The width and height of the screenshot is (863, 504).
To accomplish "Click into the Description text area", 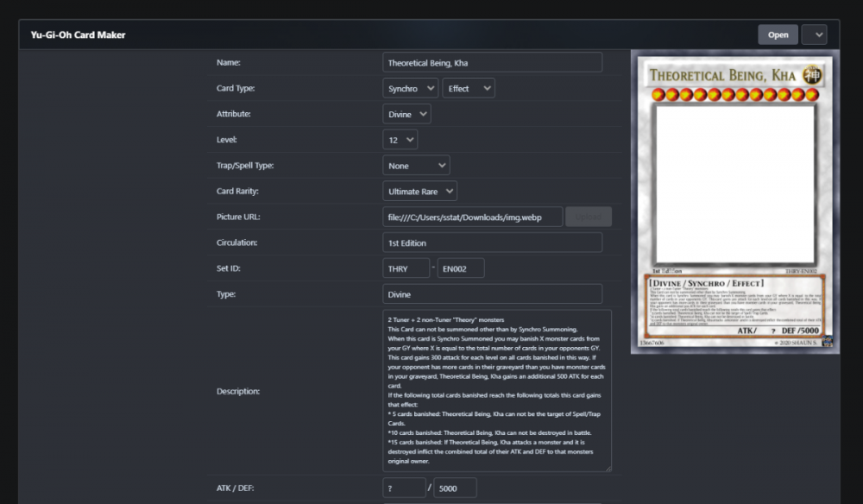I will click(496, 391).
